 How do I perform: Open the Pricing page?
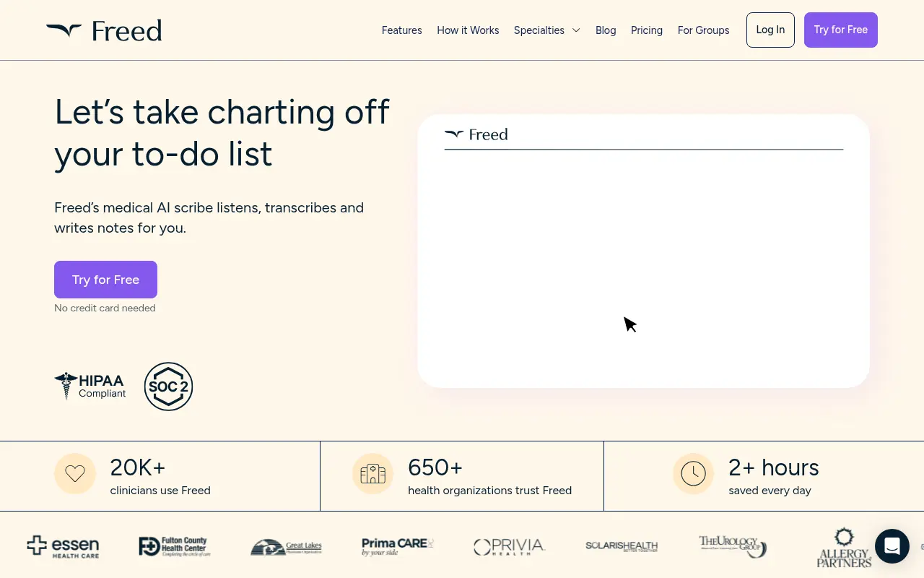tap(646, 30)
